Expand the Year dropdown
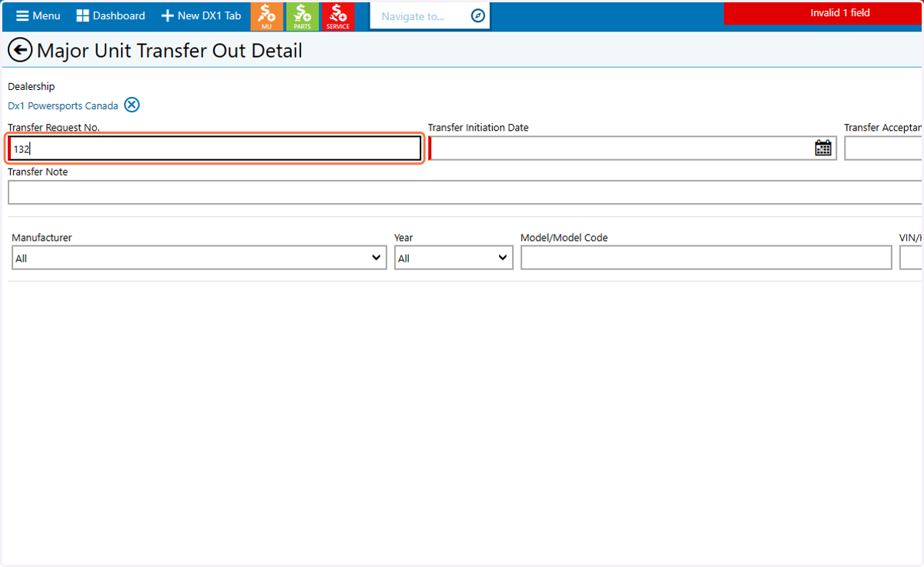The image size is (924, 567). [454, 258]
